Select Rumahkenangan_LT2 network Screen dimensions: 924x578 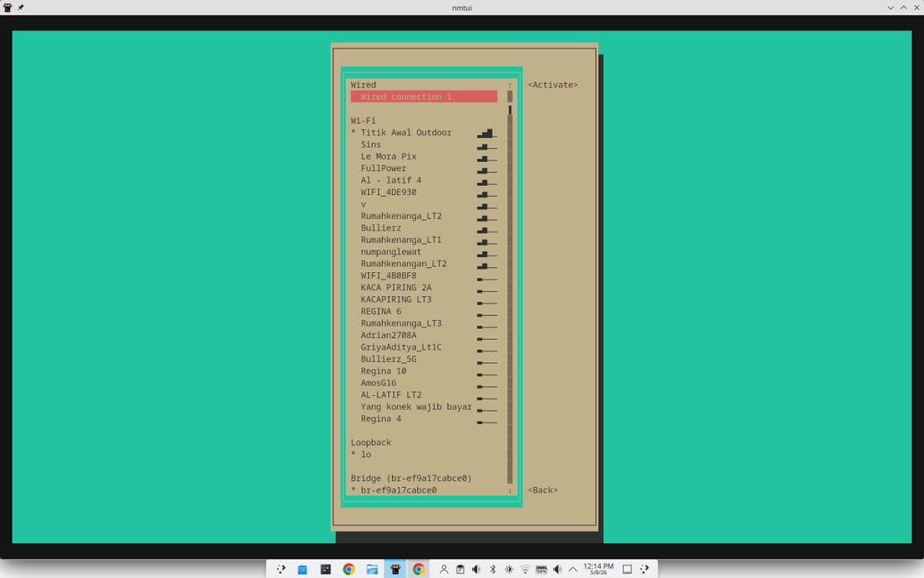[423, 264]
